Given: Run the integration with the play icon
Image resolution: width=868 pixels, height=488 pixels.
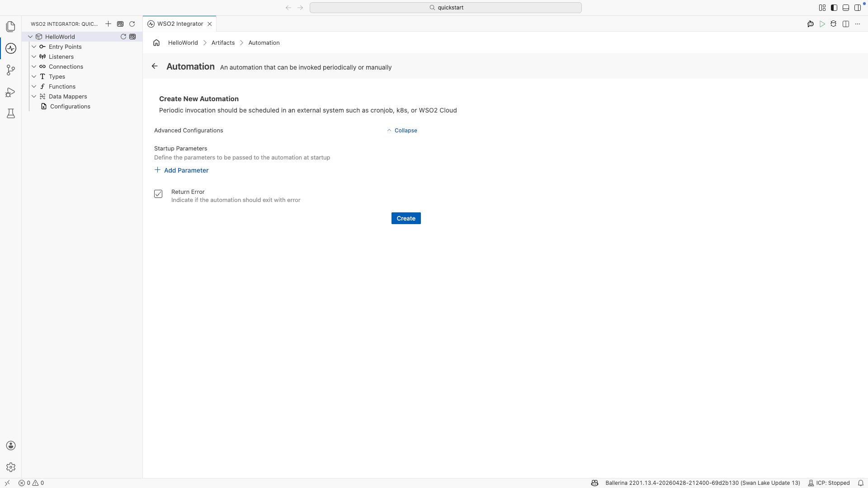Looking at the screenshot, I should pyautogui.click(x=822, y=24).
